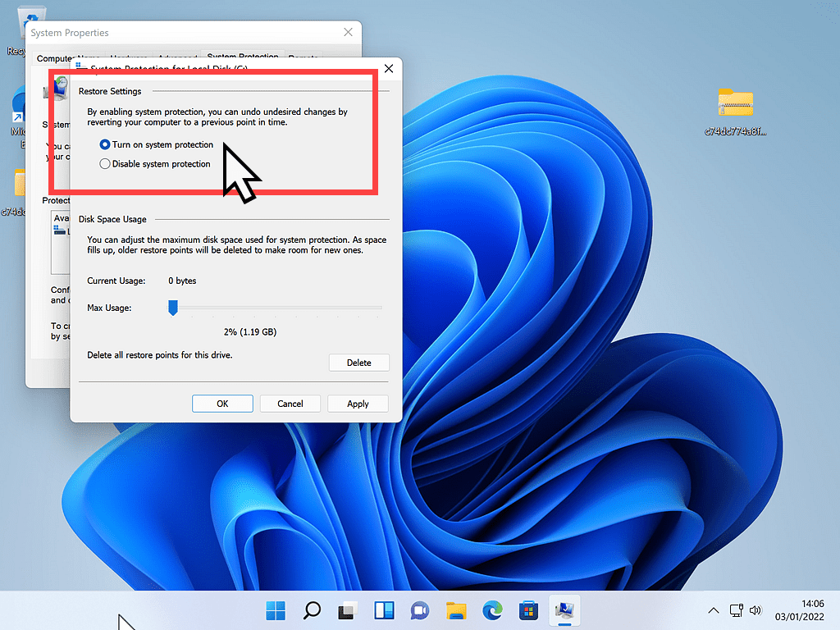Select Disable system protection option
The width and height of the screenshot is (840, 630).
[105, 164]
